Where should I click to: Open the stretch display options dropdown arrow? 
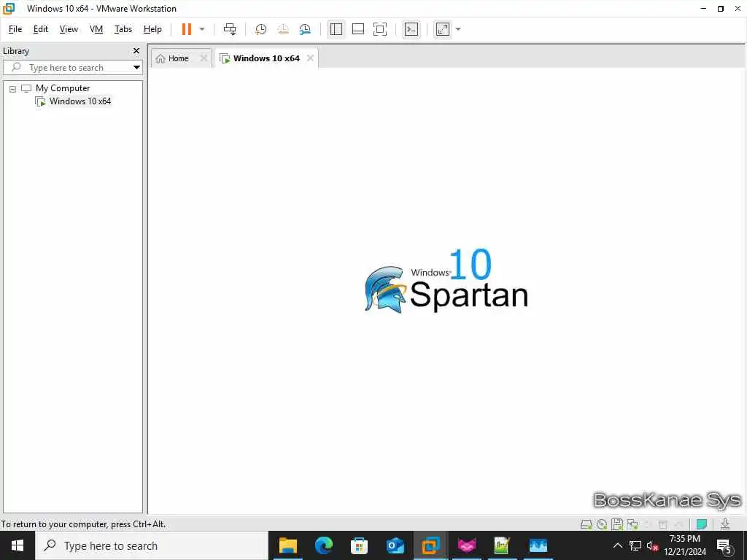458,29
